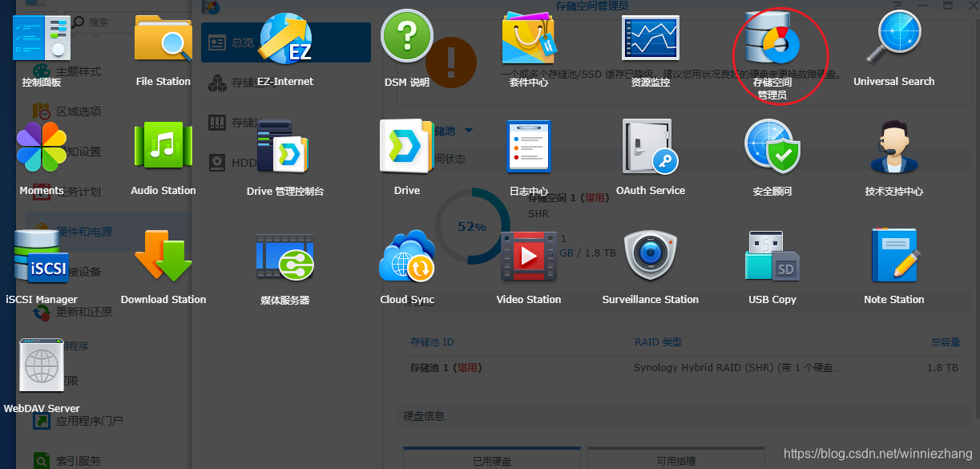Click the Synology Hybrid RAID (SHR) cell
Viewport: 980px width, 469px height.
pyautogui.click(x=737, y=368)
